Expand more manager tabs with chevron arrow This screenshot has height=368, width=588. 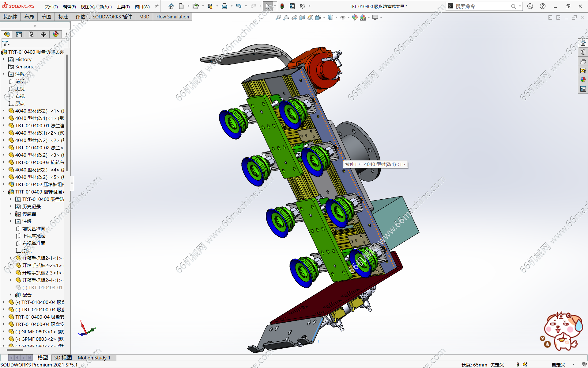coord(66,34)
